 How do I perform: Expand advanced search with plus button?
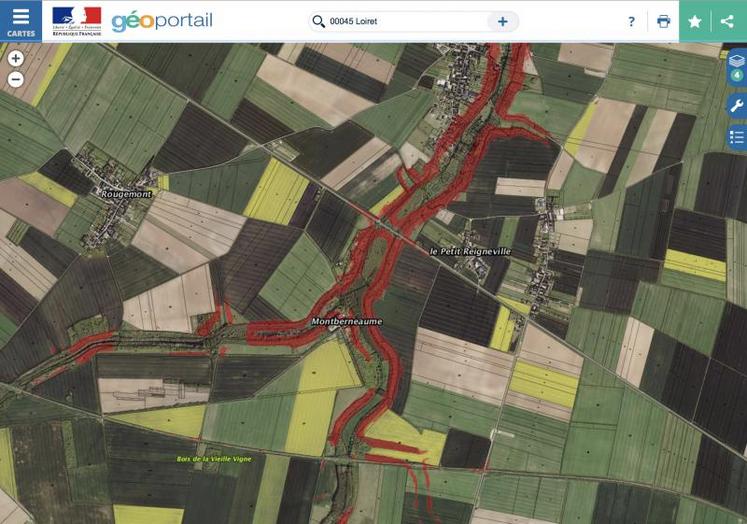pyautogui.click(x=502, y=21)
